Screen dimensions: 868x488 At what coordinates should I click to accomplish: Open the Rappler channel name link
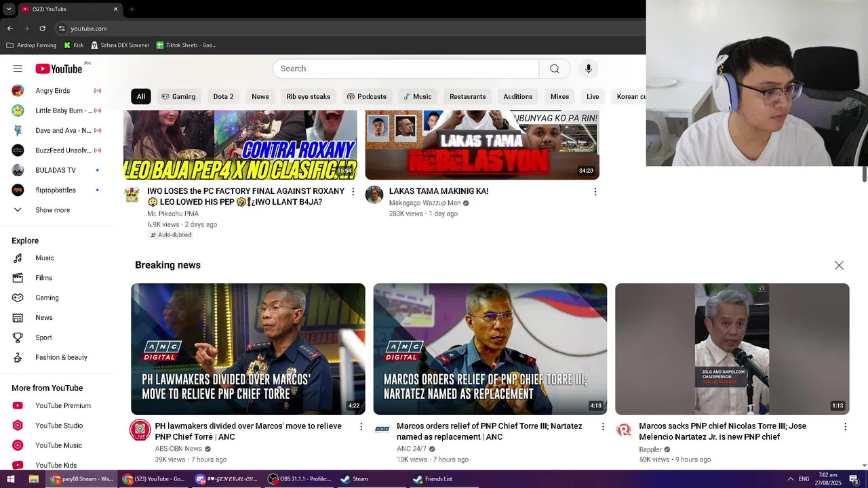[650, 449]
